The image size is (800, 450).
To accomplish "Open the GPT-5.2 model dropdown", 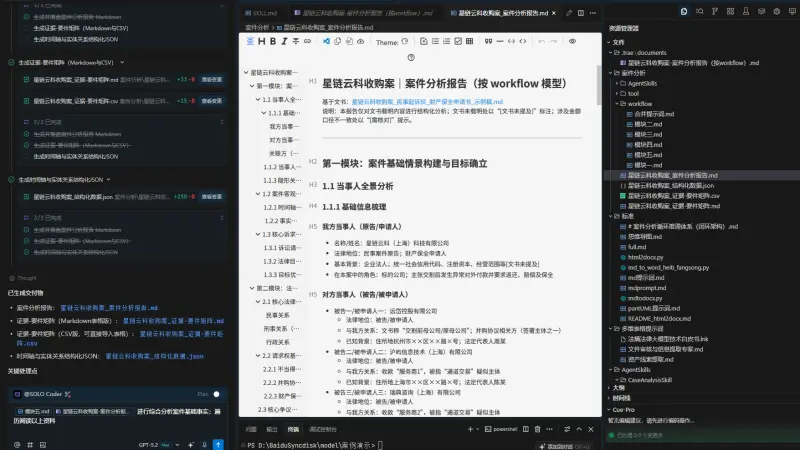I will point(159,445).
